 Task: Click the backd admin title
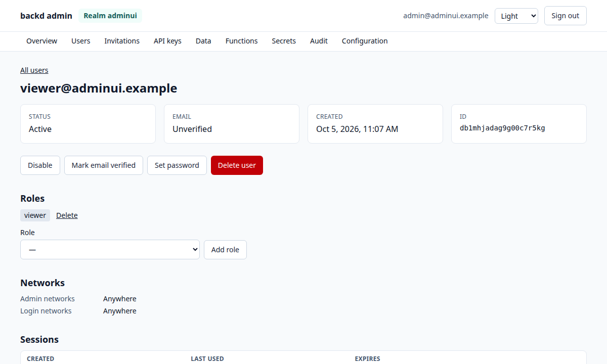point(46,16)
